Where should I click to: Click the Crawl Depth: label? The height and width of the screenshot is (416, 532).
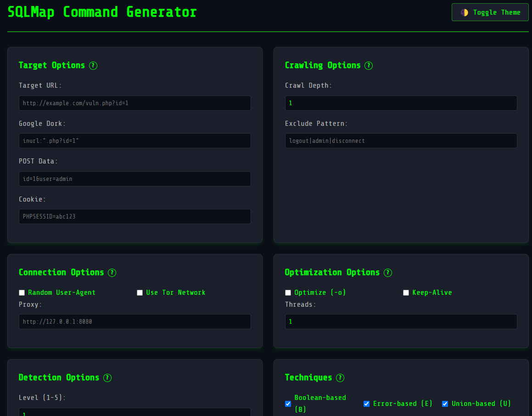308,85
